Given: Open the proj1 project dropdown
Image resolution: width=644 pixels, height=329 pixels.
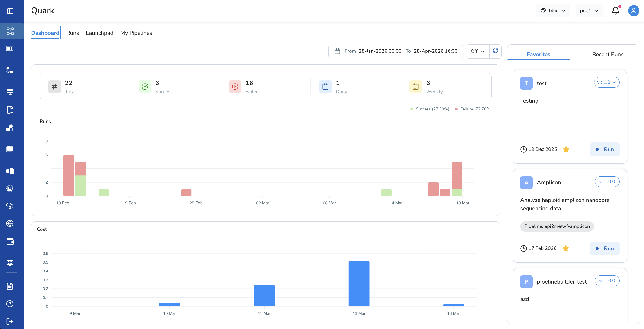Looking at the screenshot, I should click(x=589, y=11).
